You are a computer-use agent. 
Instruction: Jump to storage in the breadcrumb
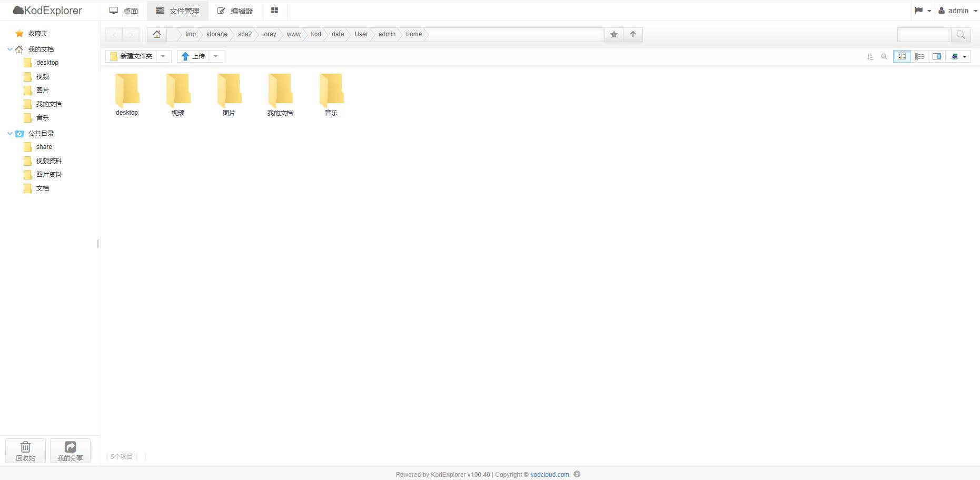[x=217, y=34]
